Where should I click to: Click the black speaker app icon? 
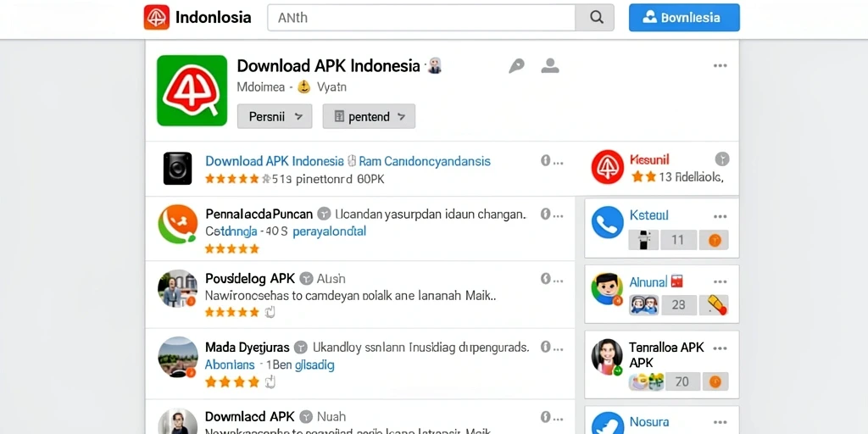pos(178,169)
